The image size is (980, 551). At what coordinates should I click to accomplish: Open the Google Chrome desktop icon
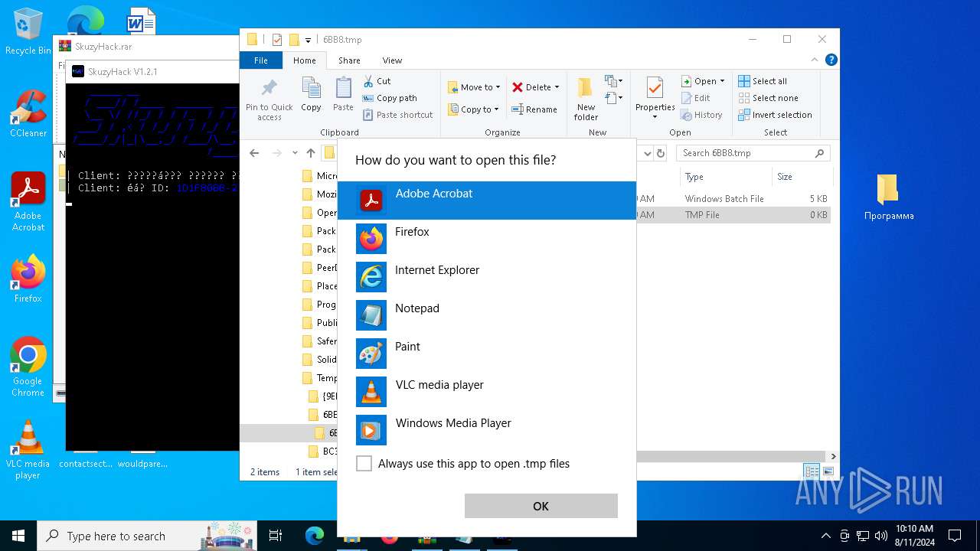[x=28, y=367]
